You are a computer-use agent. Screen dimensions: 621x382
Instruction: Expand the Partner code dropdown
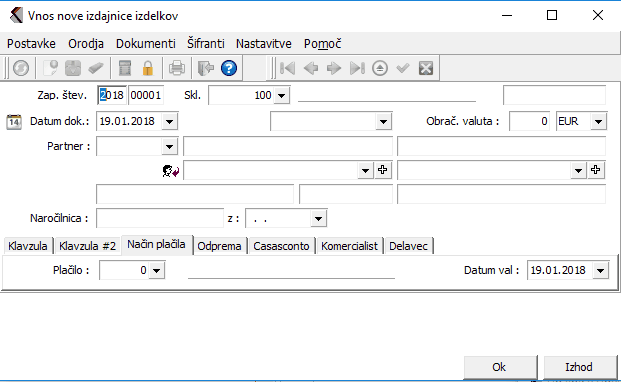pyautogui.click(x=170, y=146)
